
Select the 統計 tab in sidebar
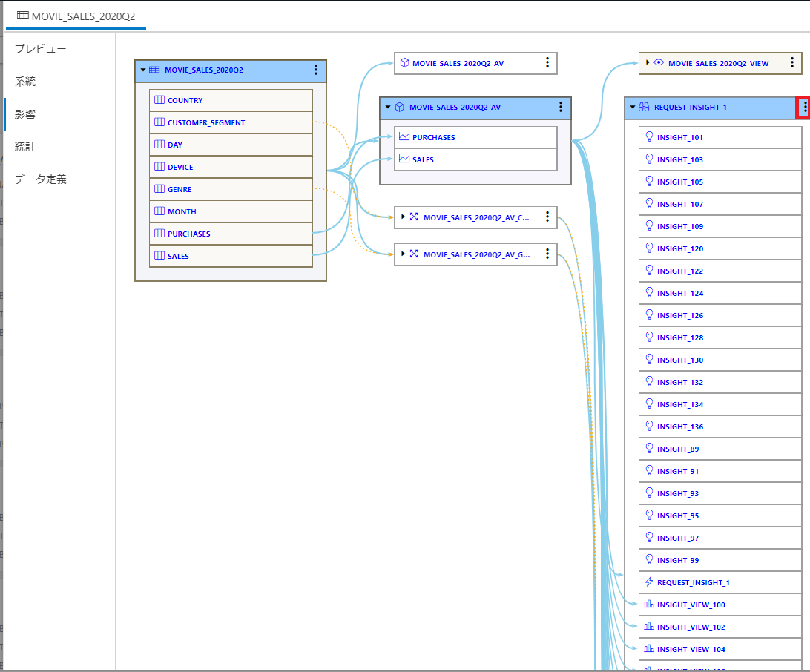(25, 147)
